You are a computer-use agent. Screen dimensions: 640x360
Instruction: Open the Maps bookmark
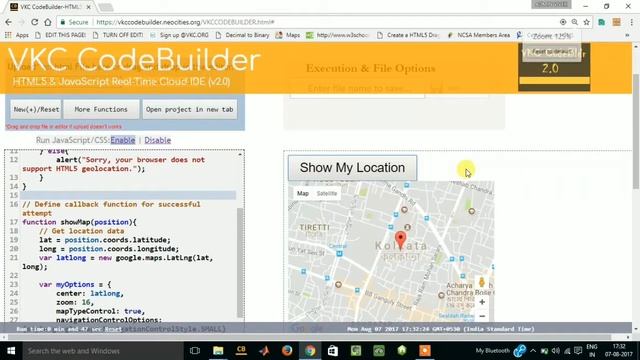point(288,35)
